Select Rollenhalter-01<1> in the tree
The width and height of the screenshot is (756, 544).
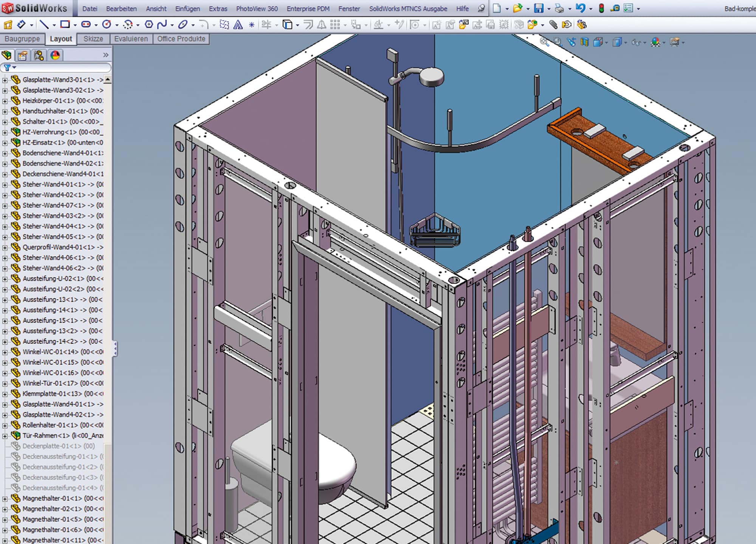coord(63,425)
